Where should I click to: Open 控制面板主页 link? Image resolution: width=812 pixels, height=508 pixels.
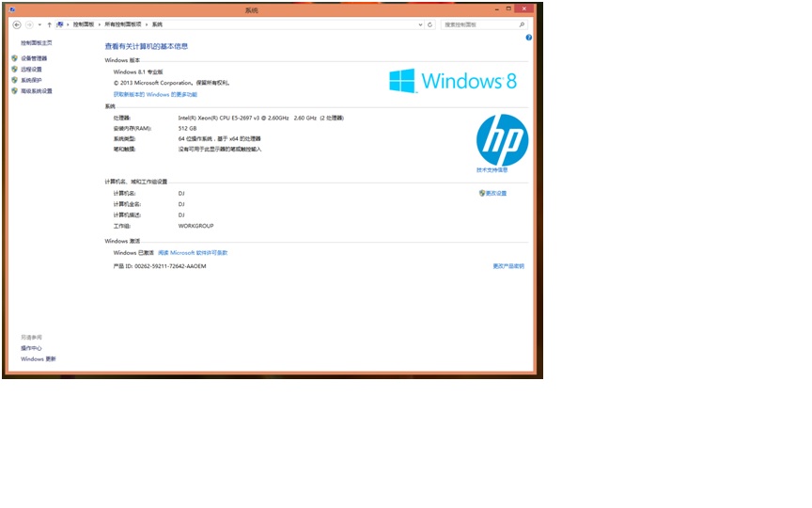(37, 43)
